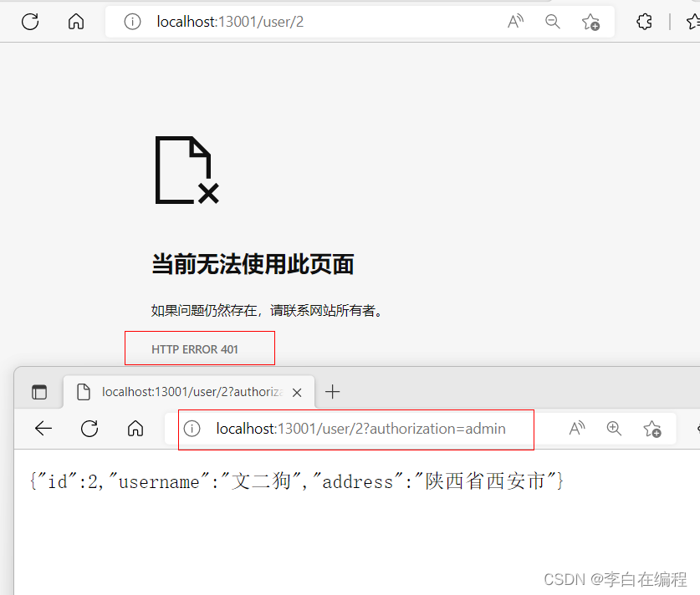
Task: Reload the lower browser page
Action: coord(89,429)
